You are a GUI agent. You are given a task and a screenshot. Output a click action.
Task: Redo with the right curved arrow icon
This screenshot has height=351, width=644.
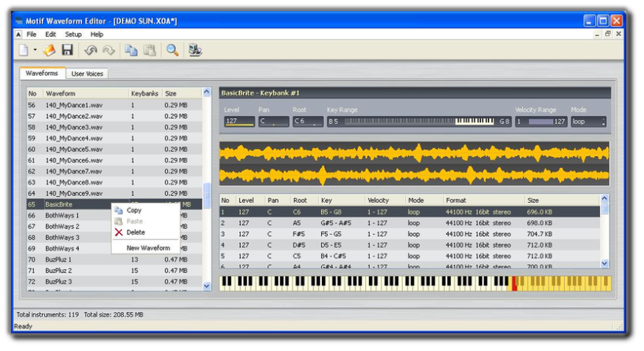[109, 51]
